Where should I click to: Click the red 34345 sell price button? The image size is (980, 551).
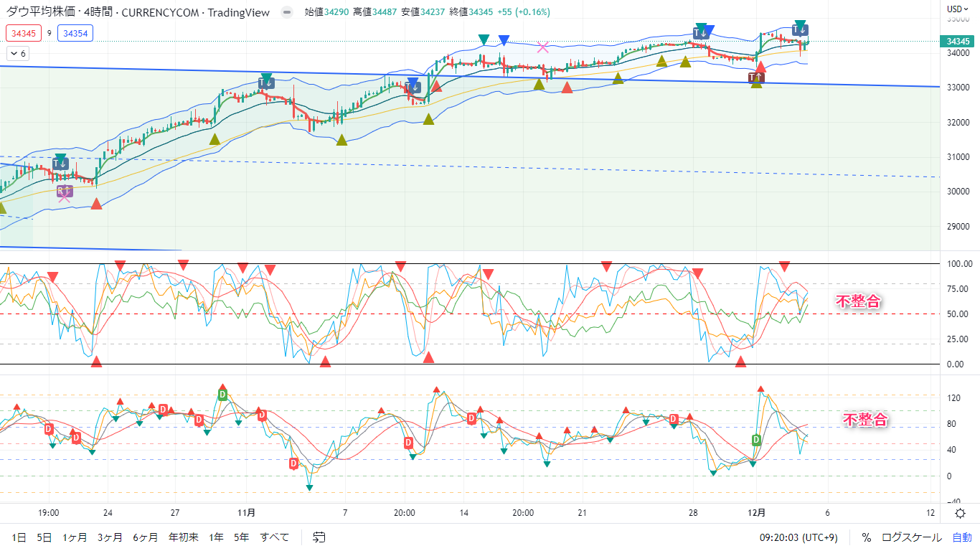pos(23,33)
